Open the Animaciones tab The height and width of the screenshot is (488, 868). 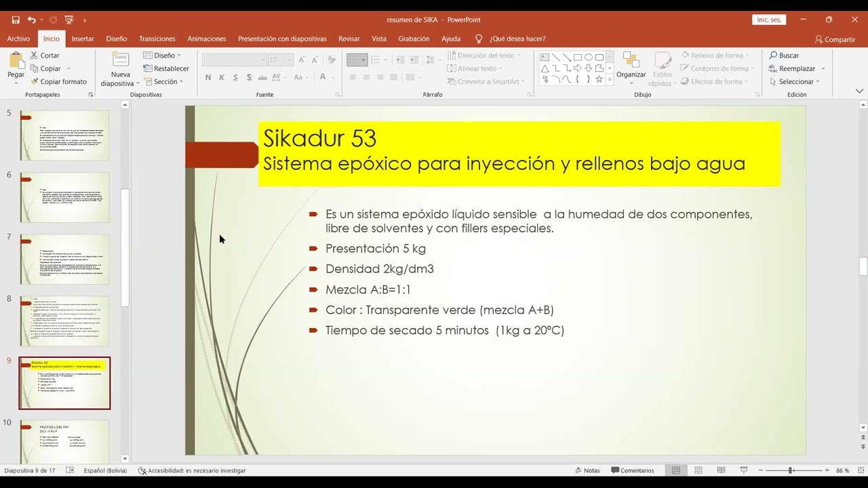coord(207,39)
